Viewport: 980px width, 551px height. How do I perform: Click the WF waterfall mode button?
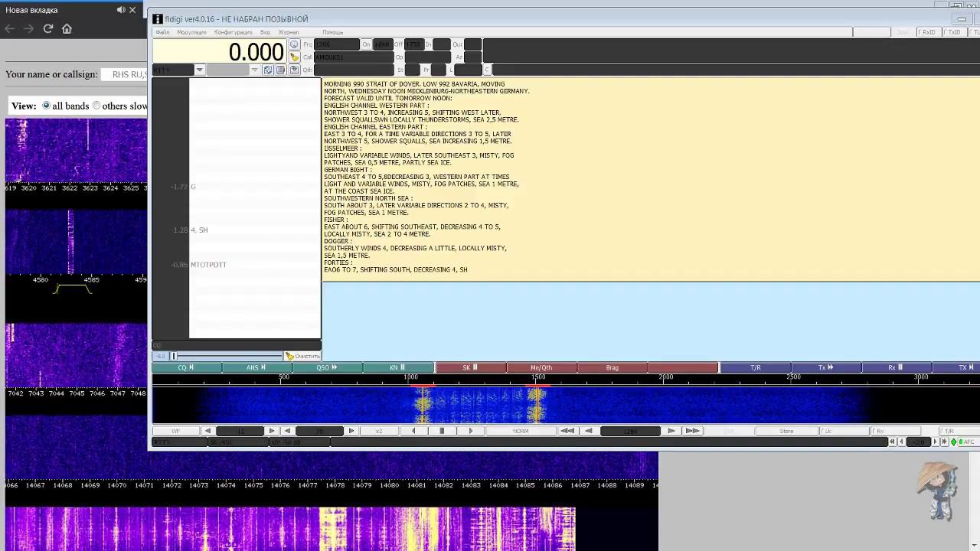coord(175,431)
